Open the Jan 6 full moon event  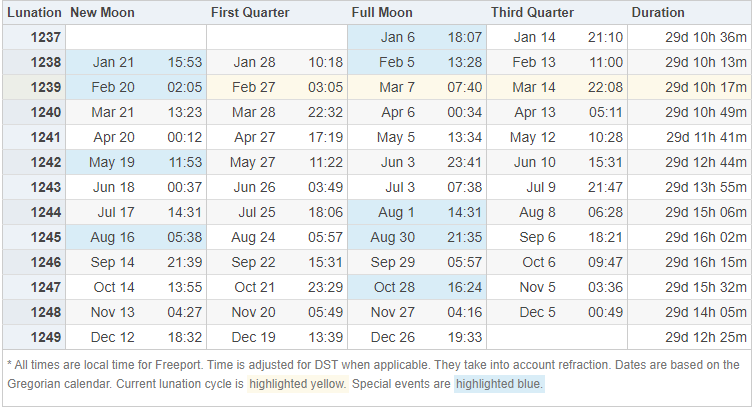coord(400,38)
